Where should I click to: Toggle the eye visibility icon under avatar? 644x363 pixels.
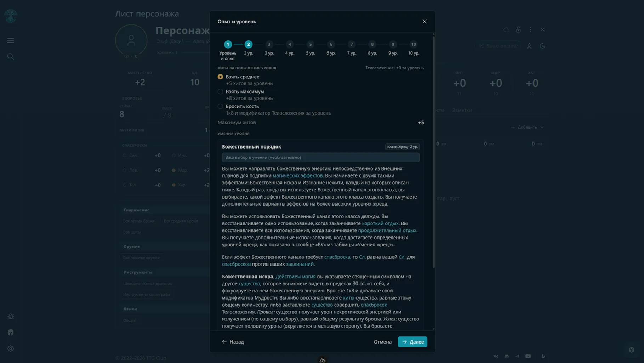point(126,56)
